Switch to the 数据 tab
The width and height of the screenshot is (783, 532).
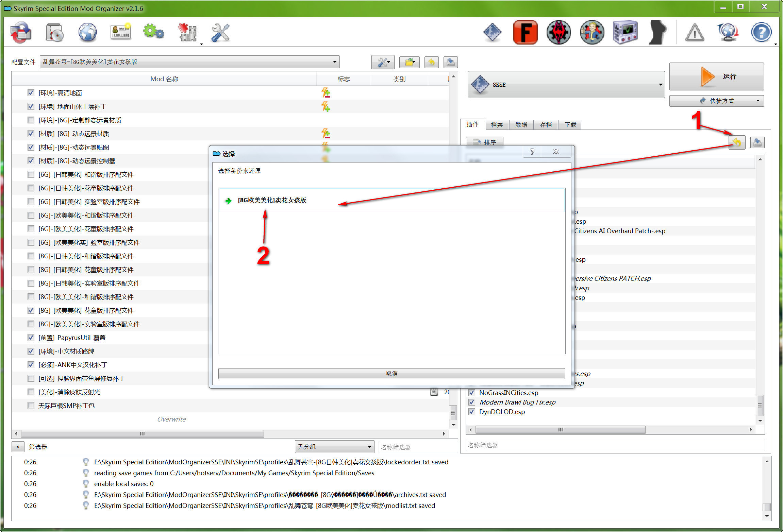pos(521,125)
